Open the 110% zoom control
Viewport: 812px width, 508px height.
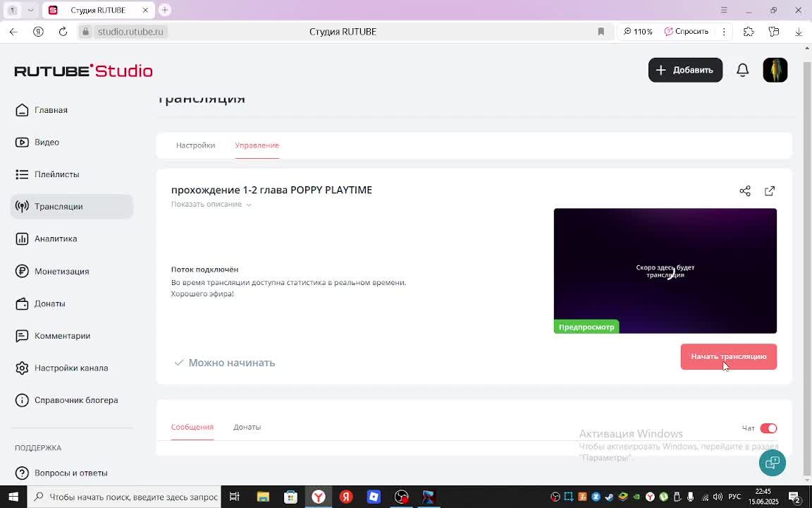637,32
